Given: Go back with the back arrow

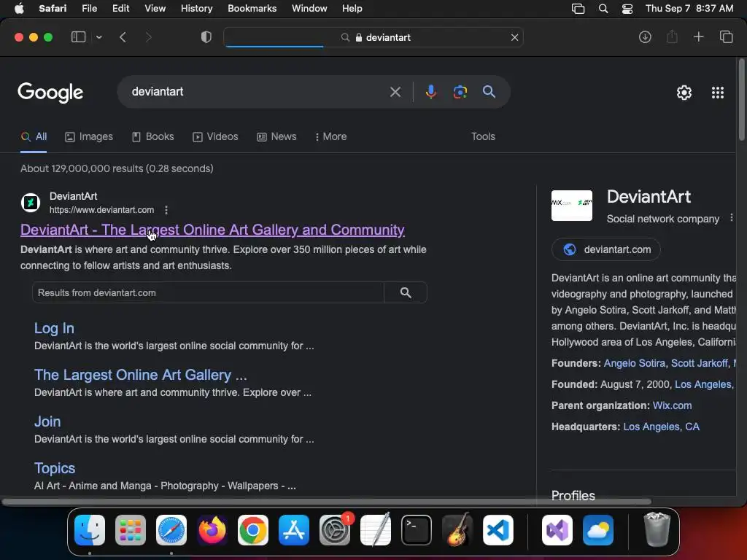Looking at the screenshot, I should [123, 37].
